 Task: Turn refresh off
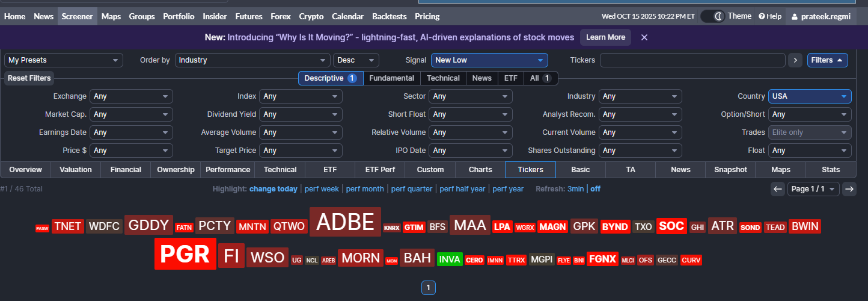point(595,189)
